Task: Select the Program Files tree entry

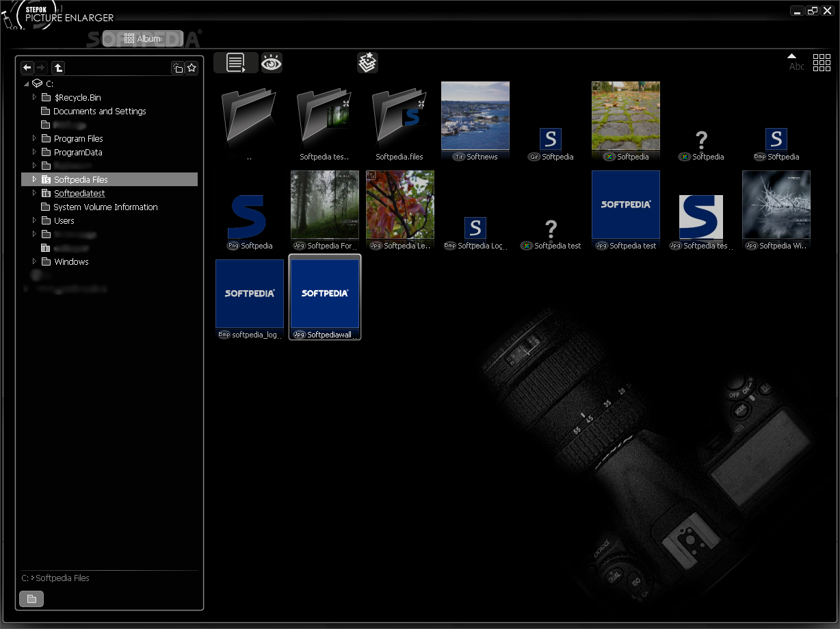Action: 79,138
